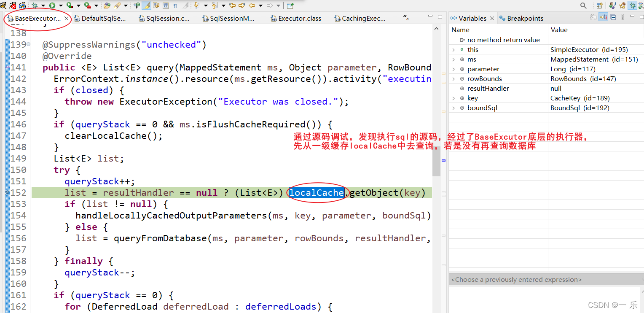644x313 pixels.
Task: Toggle block selection mode
Action: pyautogui.click(x=166, y=5)
